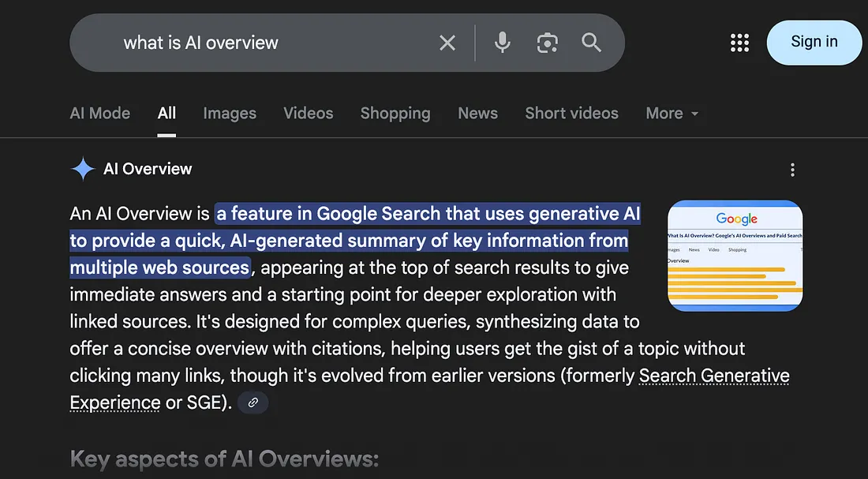This screenshot has height=479, width=868.
Task: Activate voice search with the microphone icon
Action: [502, 43]
